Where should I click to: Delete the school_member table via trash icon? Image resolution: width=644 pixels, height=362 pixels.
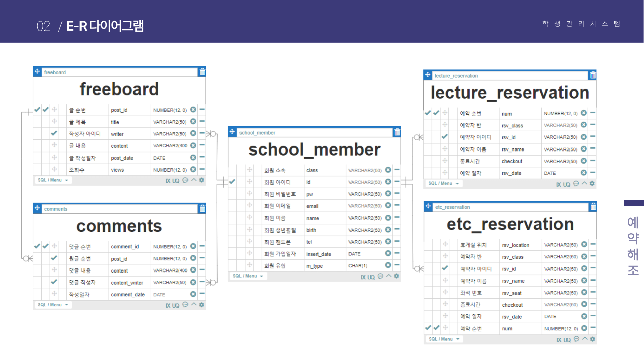coord(397,132)
